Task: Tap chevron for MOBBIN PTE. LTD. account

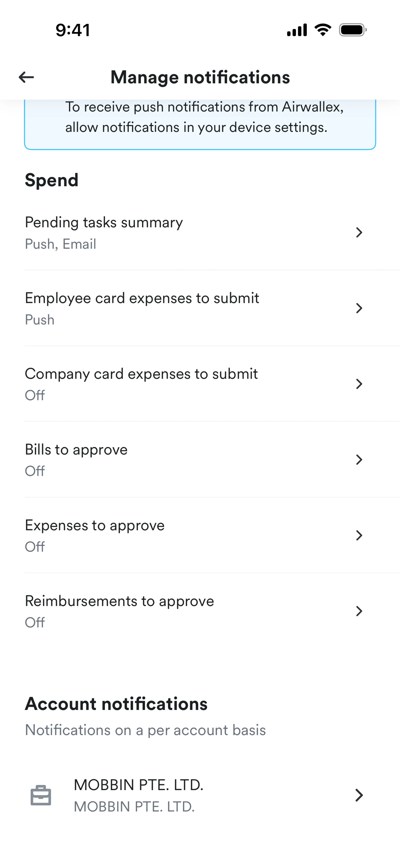Action: 359,795
